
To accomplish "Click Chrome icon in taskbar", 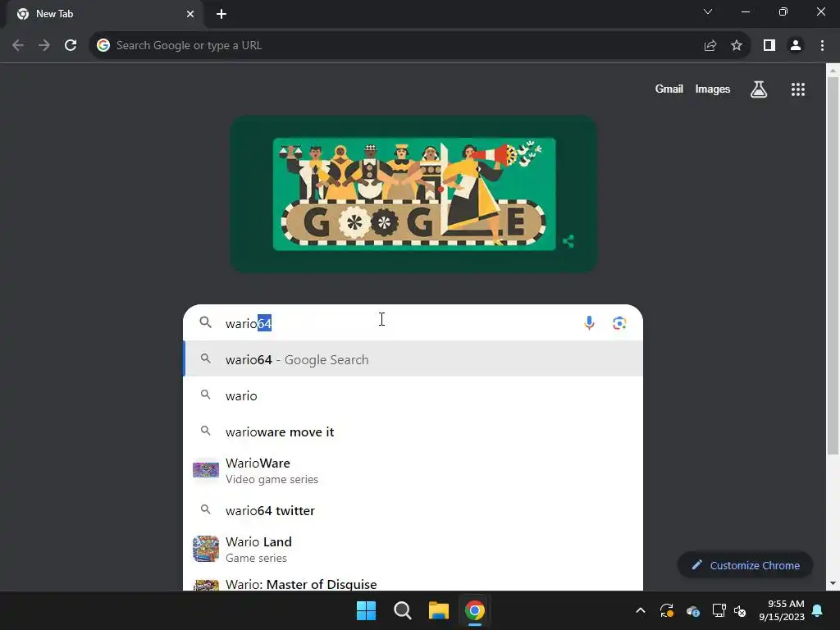I will pyautogui.click(x=475, y=610).
